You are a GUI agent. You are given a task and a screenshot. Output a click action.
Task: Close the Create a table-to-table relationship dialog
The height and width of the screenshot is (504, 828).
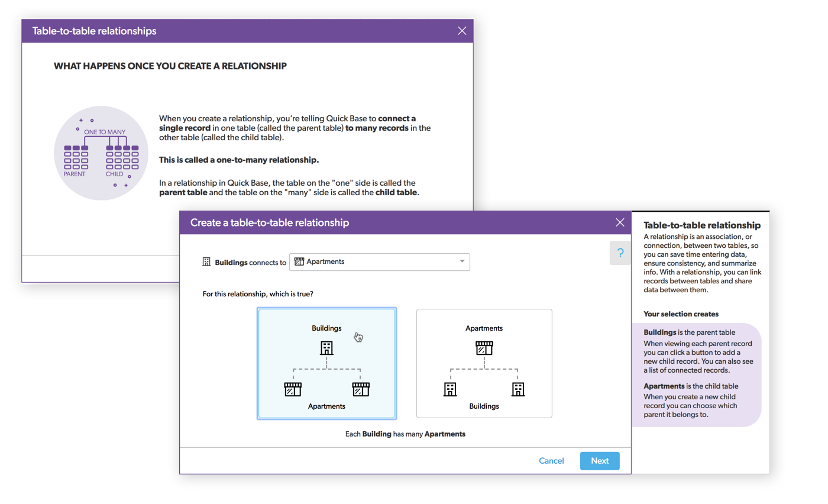pos(620,222)
